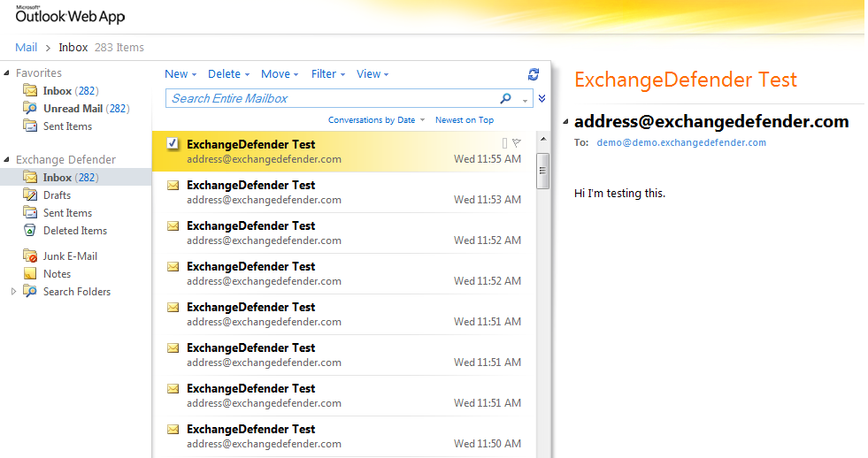The height and width of the screenshot is (458, 868).
Task: Open the message received Wed 11:53 AM
Action: click(344, 193)
